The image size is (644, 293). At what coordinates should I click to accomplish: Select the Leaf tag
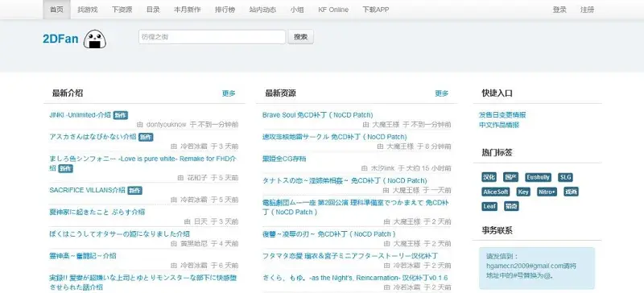pos(489,206)
